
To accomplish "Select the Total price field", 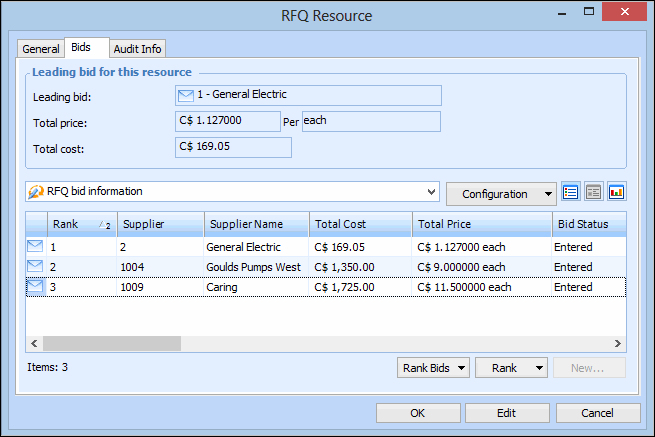I will pos(227,121).
